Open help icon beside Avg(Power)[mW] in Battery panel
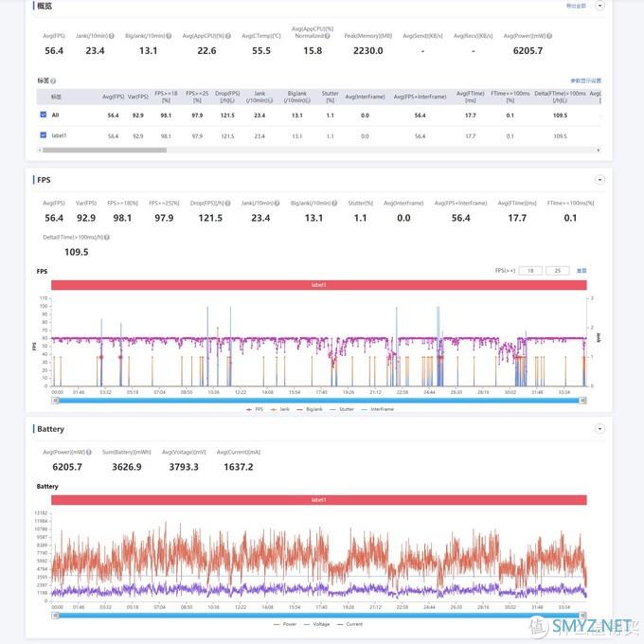This screenshot has width=644, height=644. click(89, 452)
